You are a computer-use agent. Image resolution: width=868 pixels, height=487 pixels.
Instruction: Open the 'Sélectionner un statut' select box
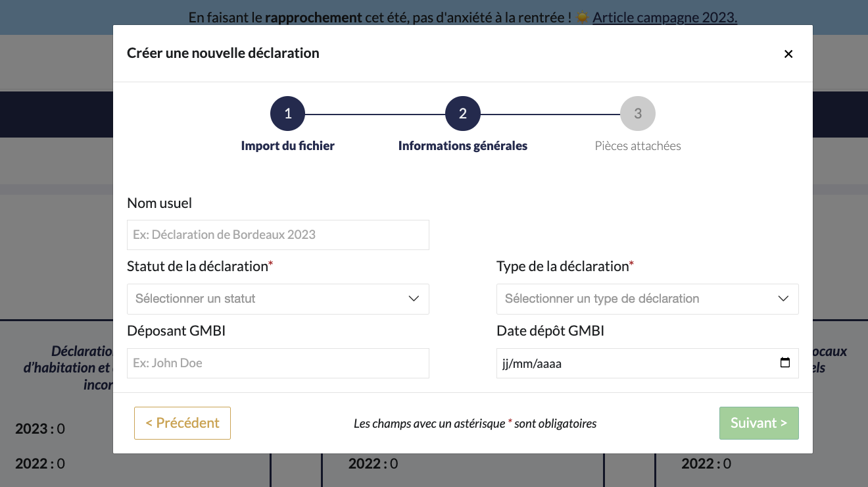tap(263, 299)
